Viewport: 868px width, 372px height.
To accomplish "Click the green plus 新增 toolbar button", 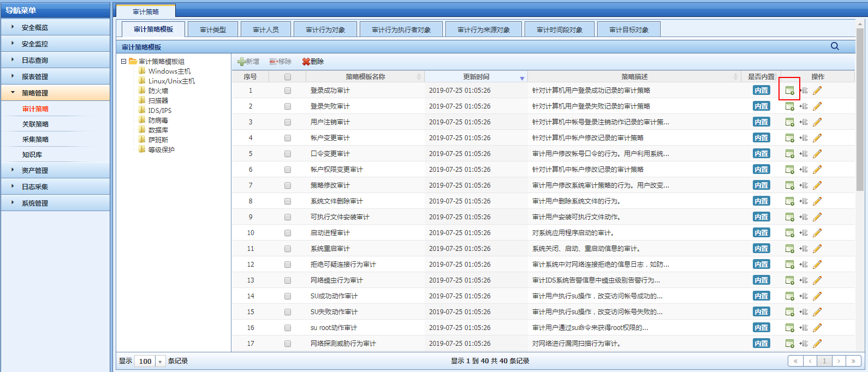I will [x=248, y=62].
